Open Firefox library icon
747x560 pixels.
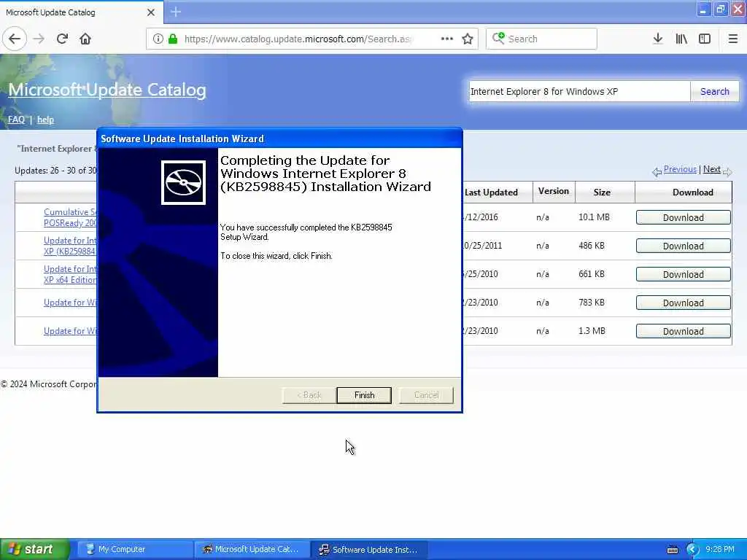(x=681, y=39)
